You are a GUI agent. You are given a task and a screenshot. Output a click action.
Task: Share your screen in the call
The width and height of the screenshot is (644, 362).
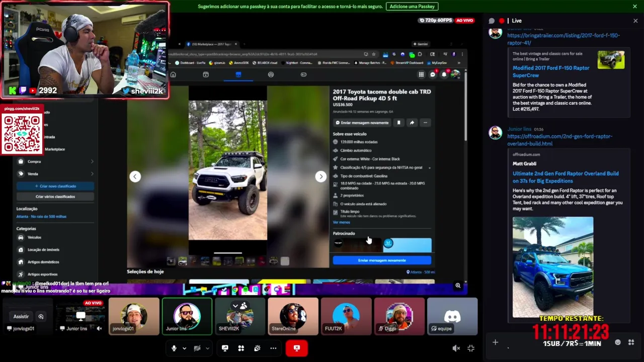pos(225,348)
